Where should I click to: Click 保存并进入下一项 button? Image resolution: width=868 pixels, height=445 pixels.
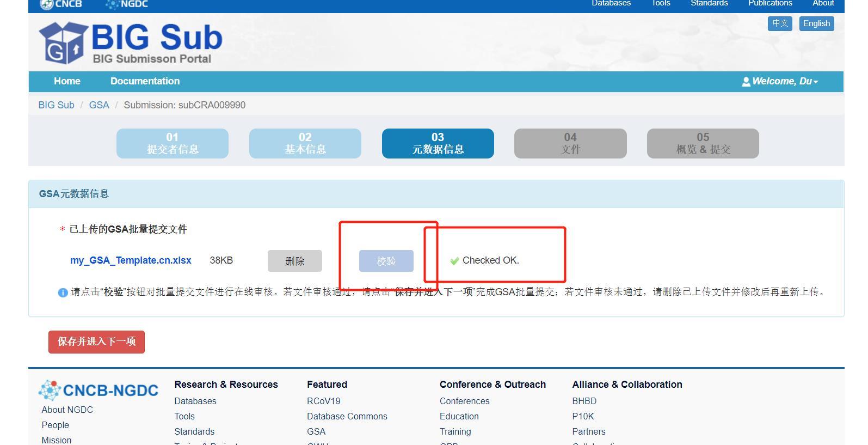click(96, 342)
